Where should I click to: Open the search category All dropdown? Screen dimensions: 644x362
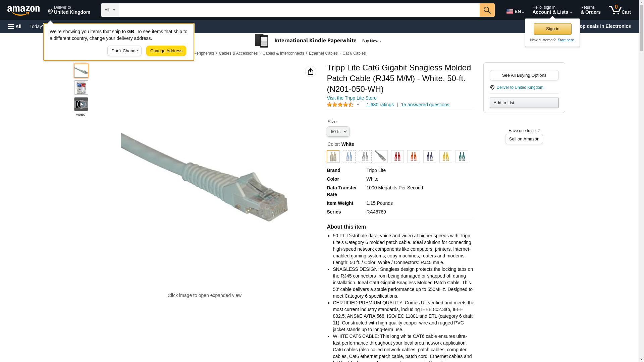[x=110, y=10]
